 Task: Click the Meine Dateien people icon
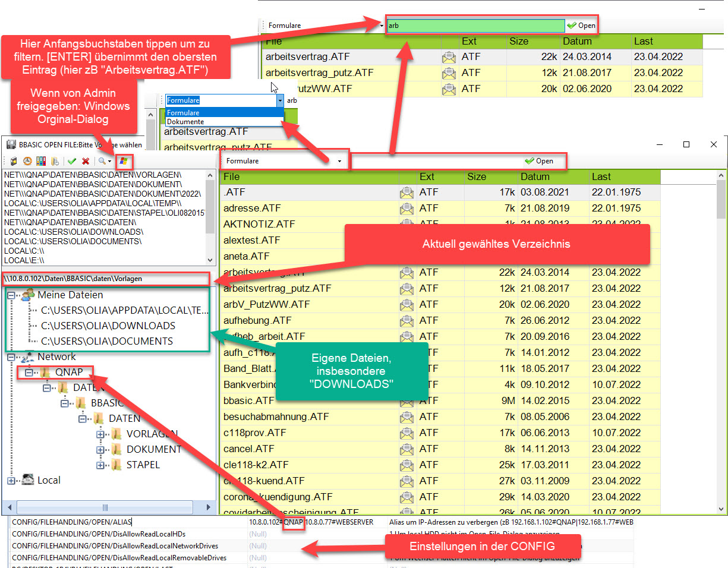(x=27, y=295)
